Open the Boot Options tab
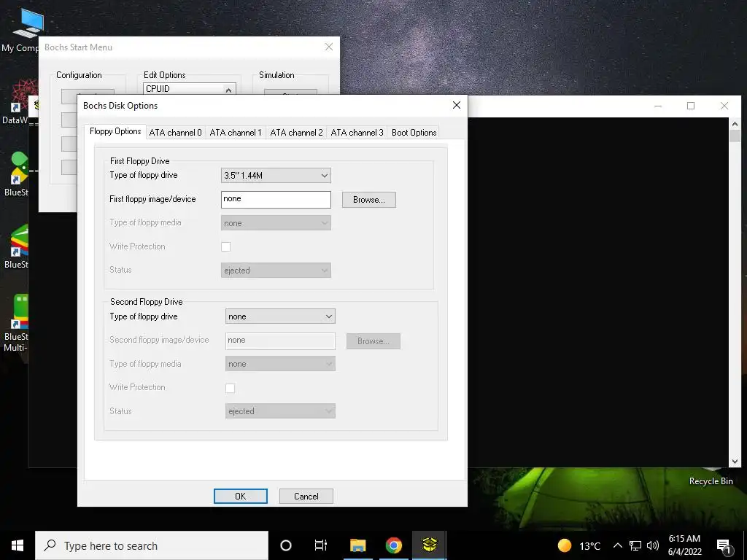 pos(414,133)
